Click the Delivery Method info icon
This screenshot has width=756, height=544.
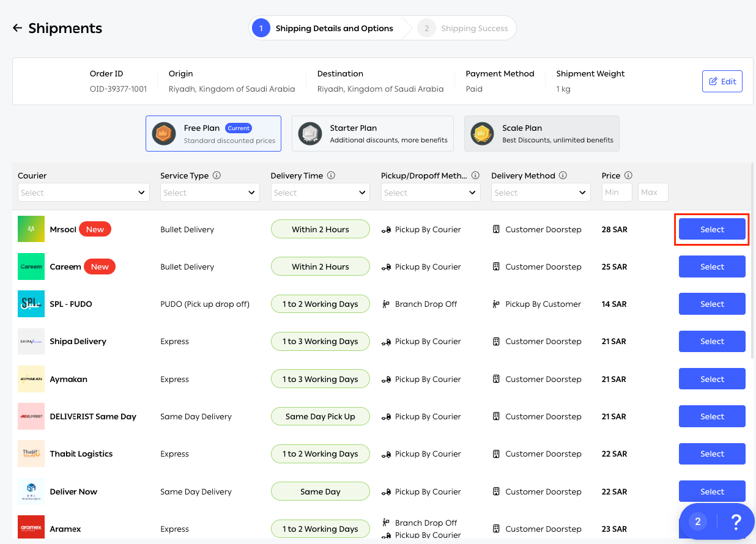coord(563,175)
